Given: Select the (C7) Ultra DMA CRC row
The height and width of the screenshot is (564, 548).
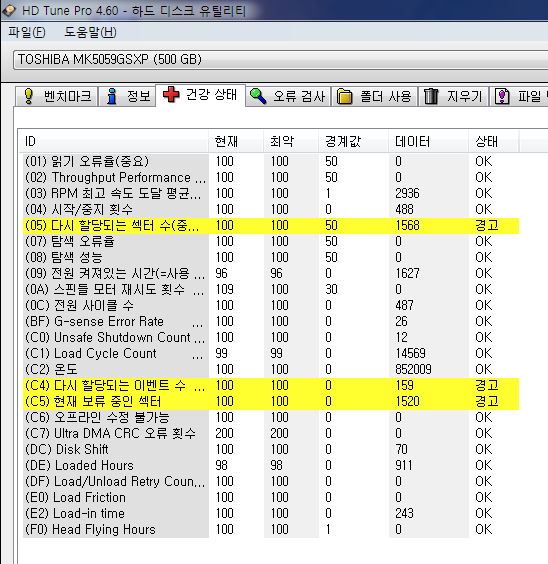Looking at the screenshot, I should click(271, 433).
